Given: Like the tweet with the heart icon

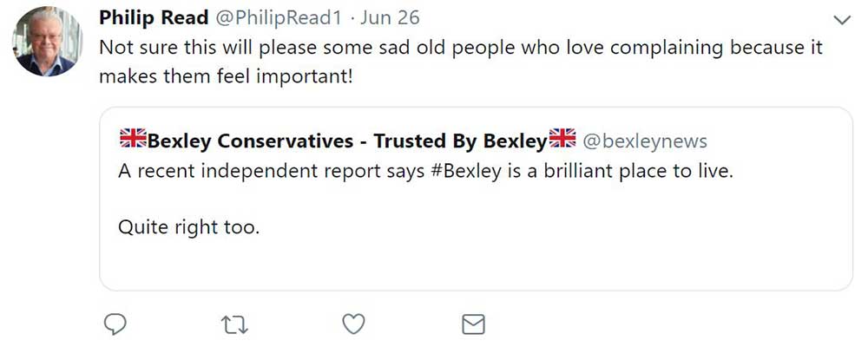Looking at the screenshot, I should [x=352, y=324].
